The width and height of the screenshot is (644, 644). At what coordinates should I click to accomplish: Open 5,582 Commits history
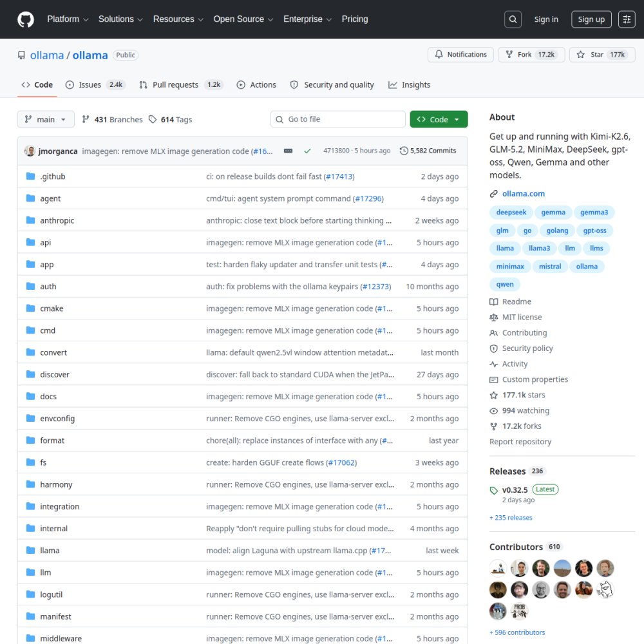pyautogui.click(x=428, y=151)
